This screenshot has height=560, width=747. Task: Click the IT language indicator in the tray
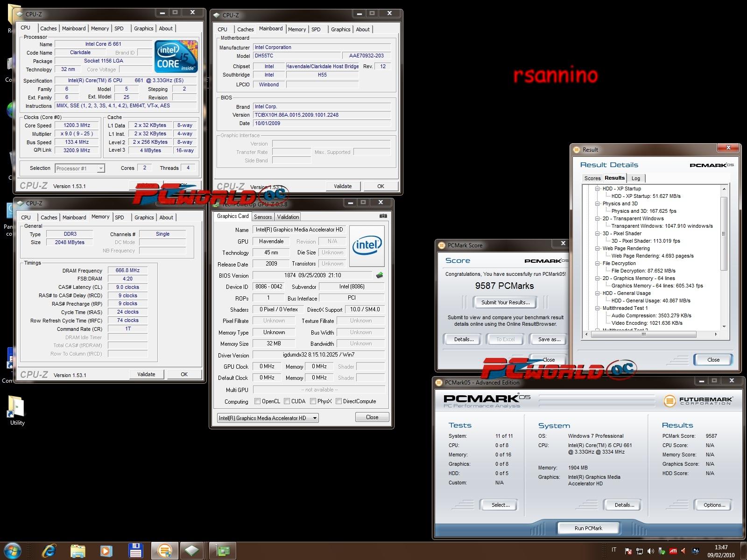click(614, 550)
